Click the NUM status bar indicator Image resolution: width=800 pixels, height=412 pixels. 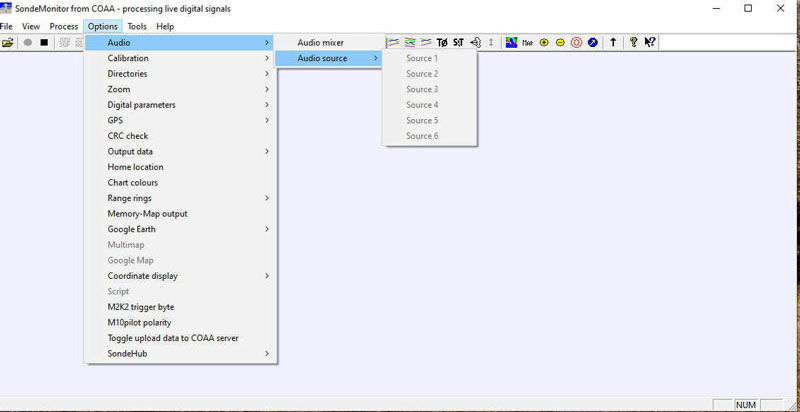coord(746,405)
